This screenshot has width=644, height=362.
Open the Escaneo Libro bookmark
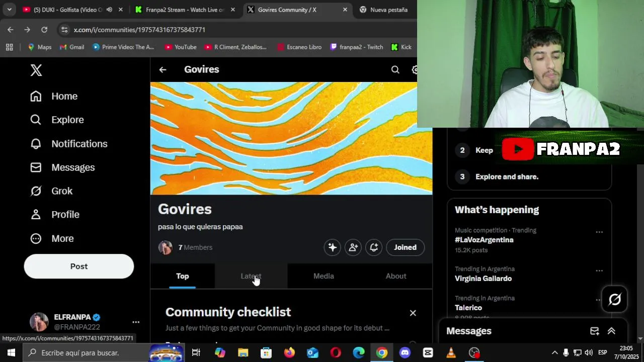coord(299,47)
